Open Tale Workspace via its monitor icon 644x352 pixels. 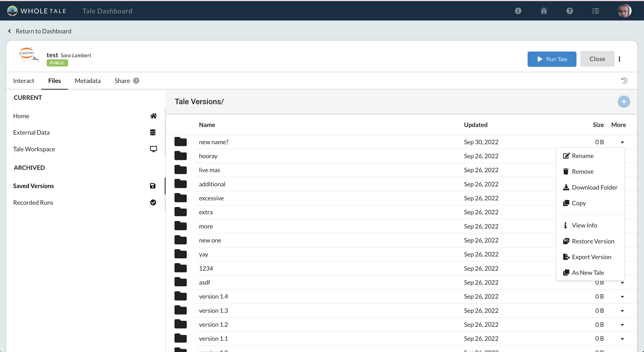coord(153,149)
